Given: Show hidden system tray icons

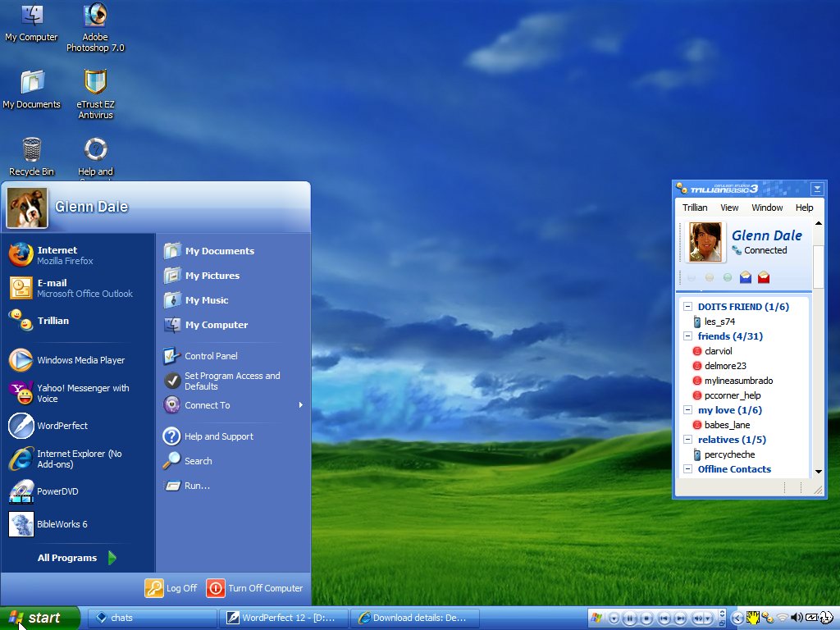Looking at the screenshot, I should pyautogui.click(x=737, y=618).
